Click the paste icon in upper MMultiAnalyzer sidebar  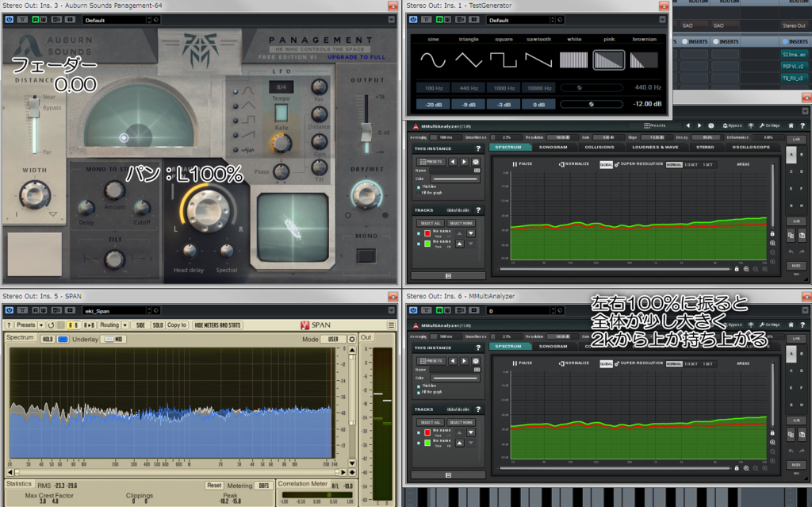click(x=802, y=236)
